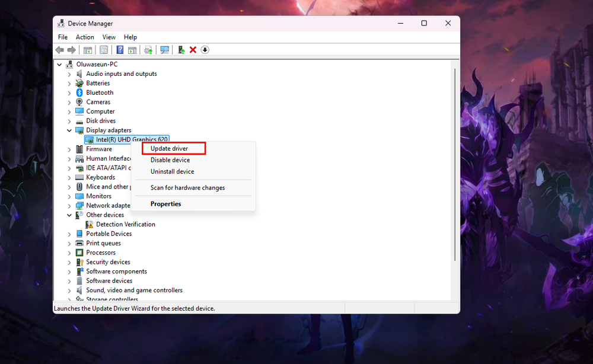Expand the Sound, video and game controllers node
Viewport: 593px width, 364px height.
69,290
